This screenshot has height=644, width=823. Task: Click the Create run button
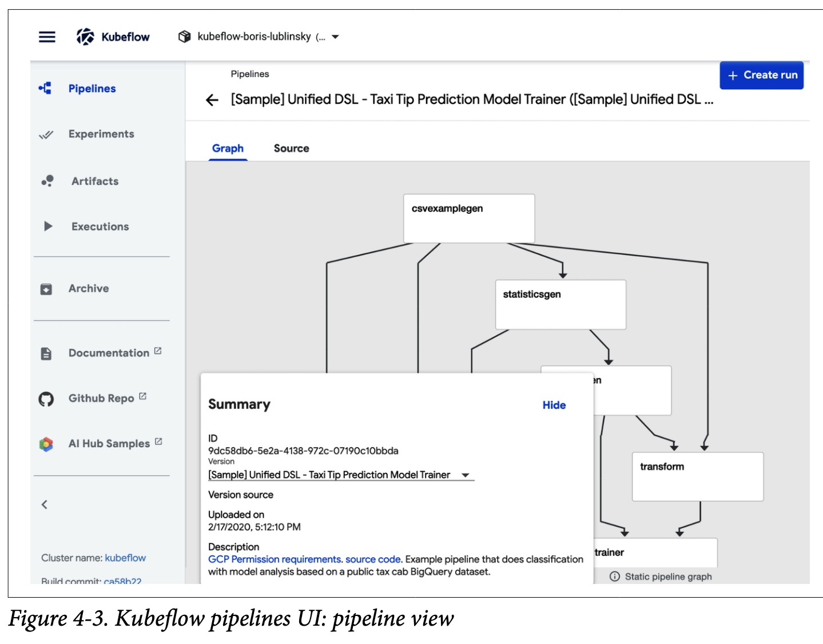pyautogui.click(x=761, y=75)
